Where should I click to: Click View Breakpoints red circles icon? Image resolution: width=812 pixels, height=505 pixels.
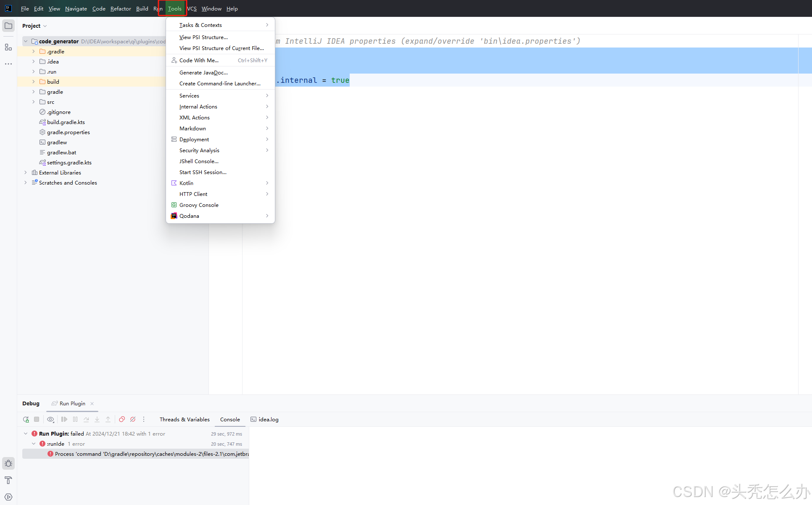122,419
